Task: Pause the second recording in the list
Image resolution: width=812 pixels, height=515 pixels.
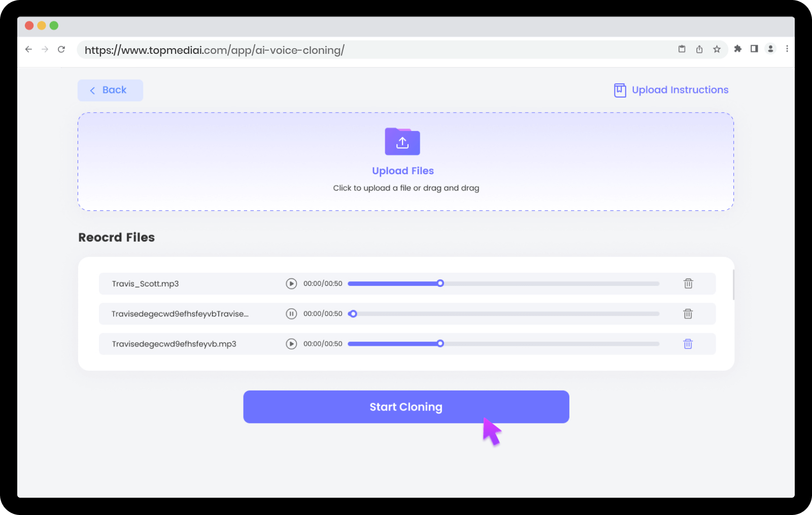Action: coord(291,314)
